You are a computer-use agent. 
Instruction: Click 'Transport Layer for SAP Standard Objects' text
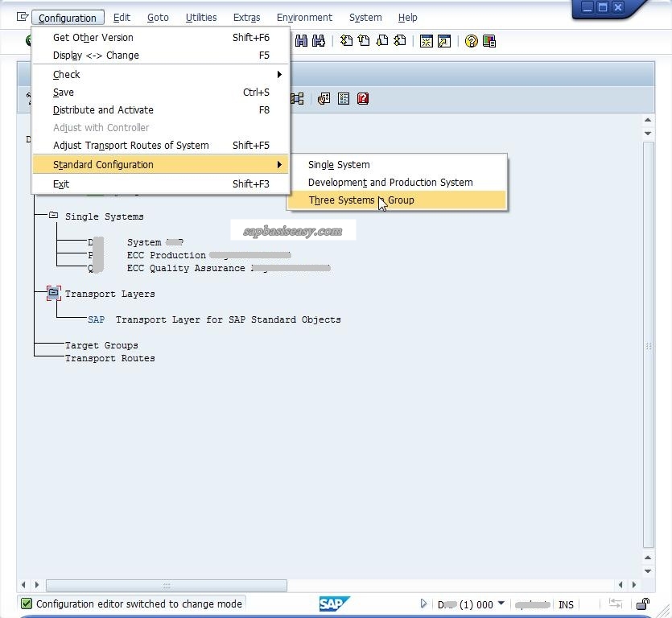coord(228,319)
